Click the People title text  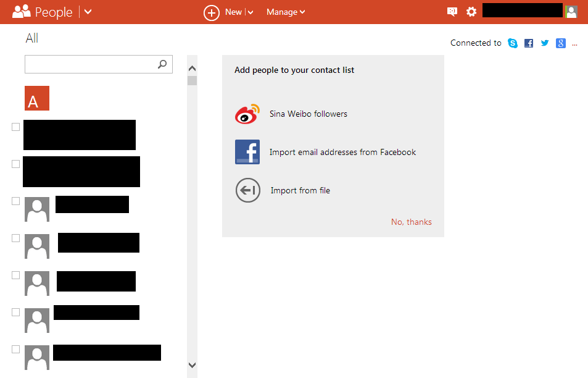coord(54,12)
